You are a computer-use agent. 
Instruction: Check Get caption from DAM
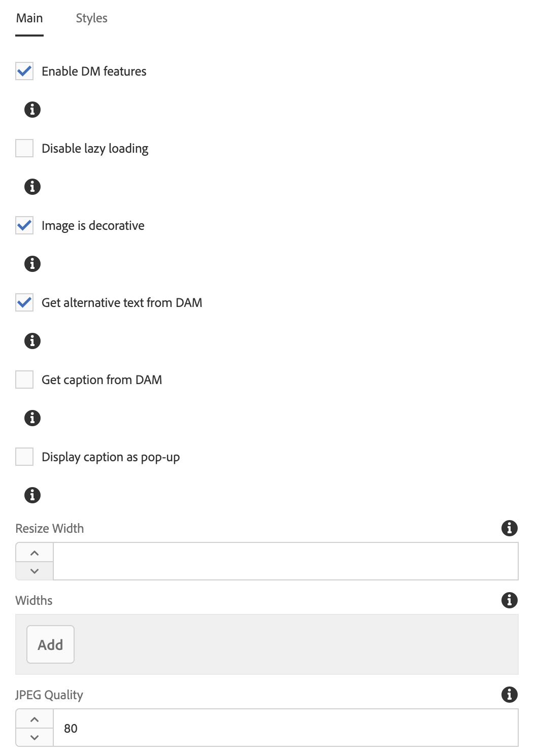[x=23, y=380]
